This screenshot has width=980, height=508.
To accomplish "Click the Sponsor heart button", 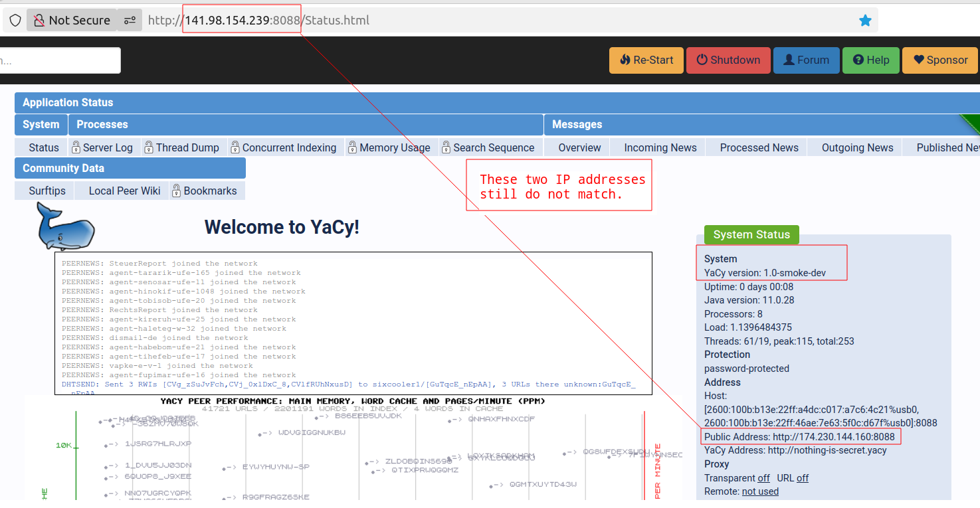I will click(x=939, y=60).
